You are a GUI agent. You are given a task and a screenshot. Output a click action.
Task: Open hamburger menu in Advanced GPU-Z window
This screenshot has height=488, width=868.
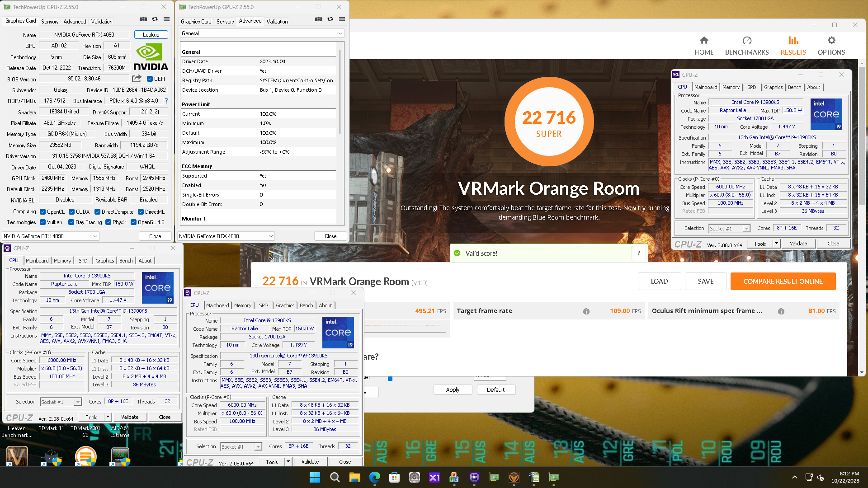click(x=342, y=19)
